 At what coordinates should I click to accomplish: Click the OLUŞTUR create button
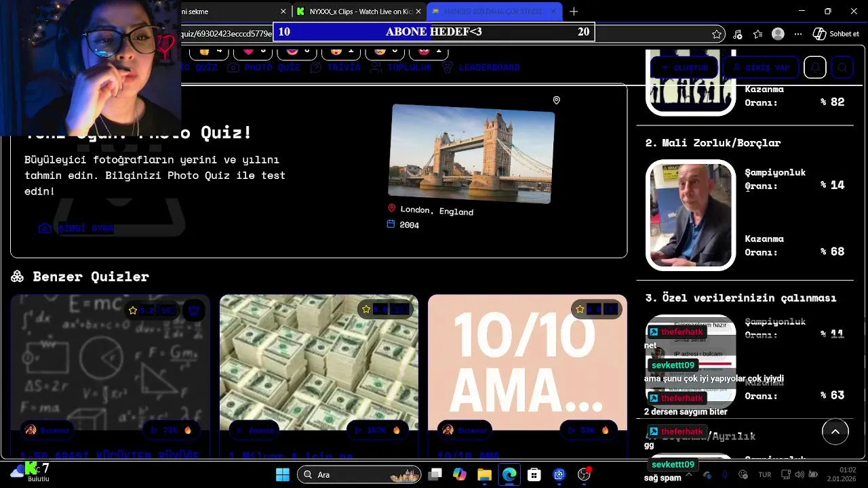tap(684, 67)
